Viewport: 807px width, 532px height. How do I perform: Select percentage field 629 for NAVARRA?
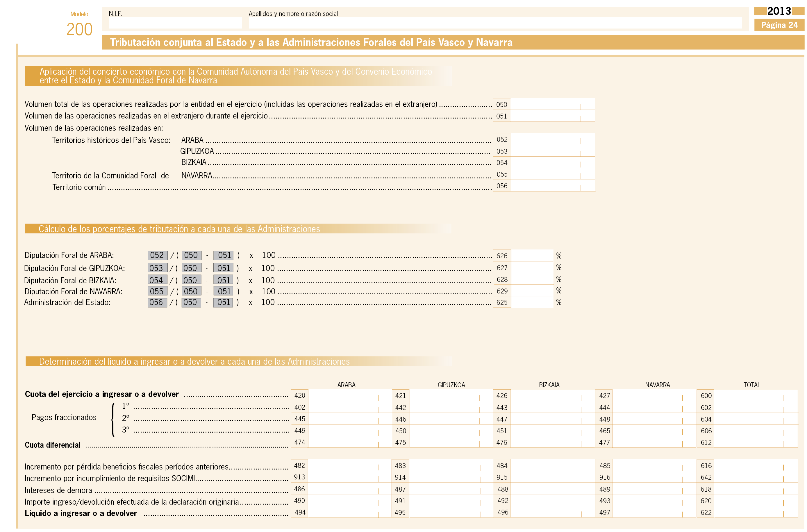532,291
